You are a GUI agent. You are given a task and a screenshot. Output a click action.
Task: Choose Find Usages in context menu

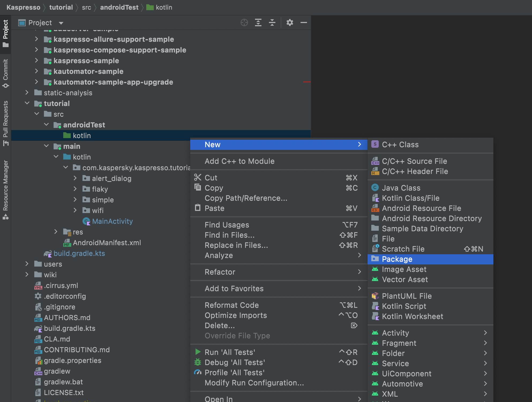point(279,225)
